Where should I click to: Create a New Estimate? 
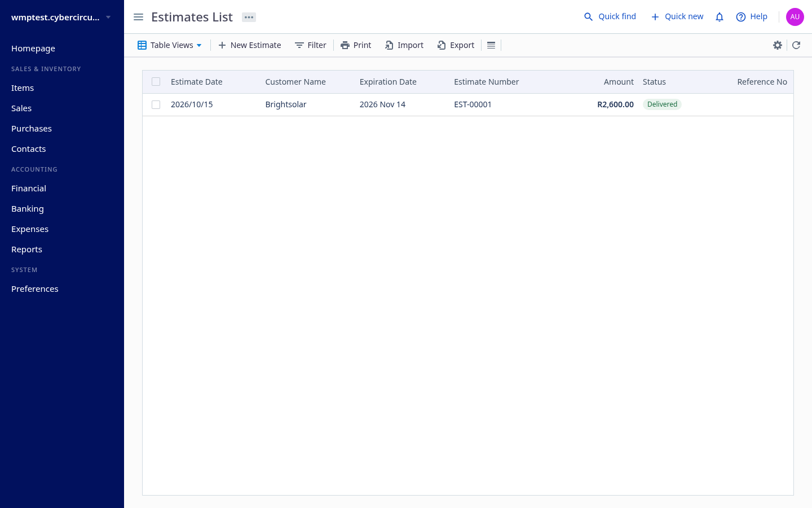point(249,45)
